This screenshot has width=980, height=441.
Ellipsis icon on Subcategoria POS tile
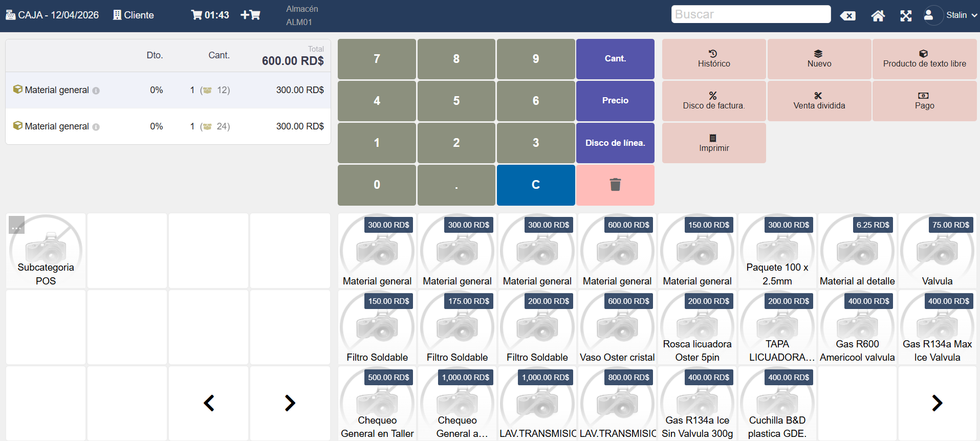tap(16, 225)
